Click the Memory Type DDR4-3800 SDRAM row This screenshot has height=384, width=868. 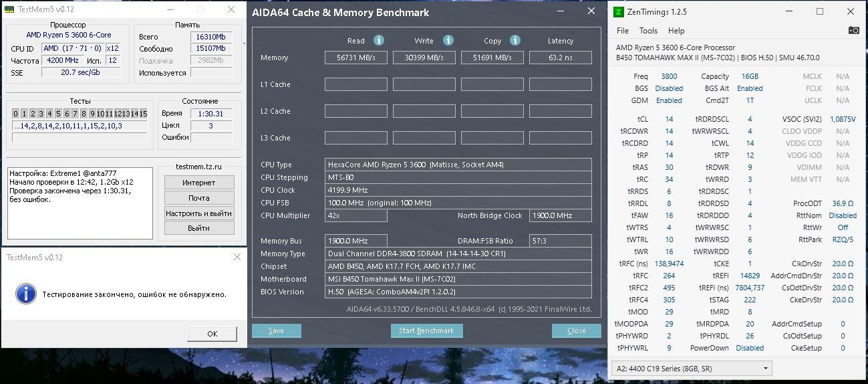click(458, 254)
